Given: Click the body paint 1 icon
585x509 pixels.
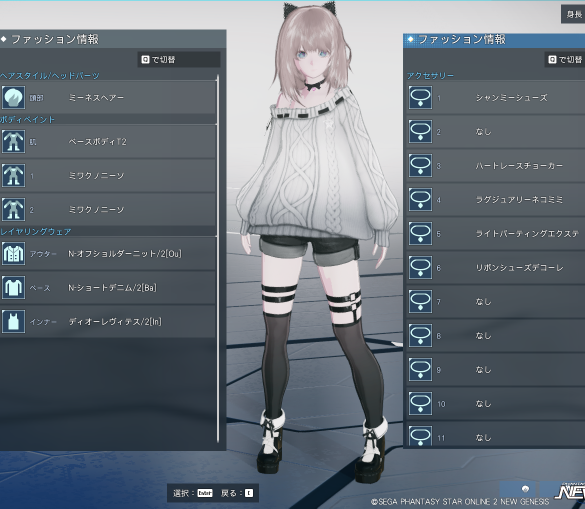Looking at the screenshot, I should (x=13, y=175).
